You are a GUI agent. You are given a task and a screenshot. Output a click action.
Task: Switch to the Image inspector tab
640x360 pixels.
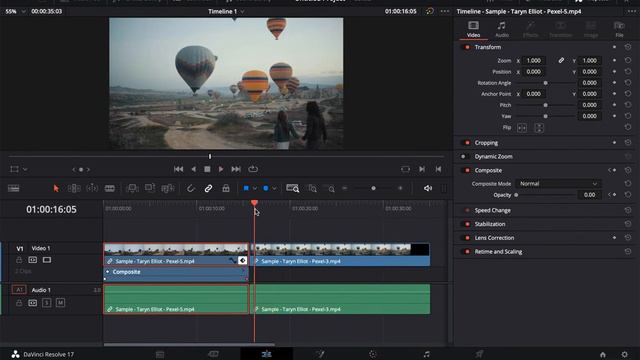click(x=591, y=30)
